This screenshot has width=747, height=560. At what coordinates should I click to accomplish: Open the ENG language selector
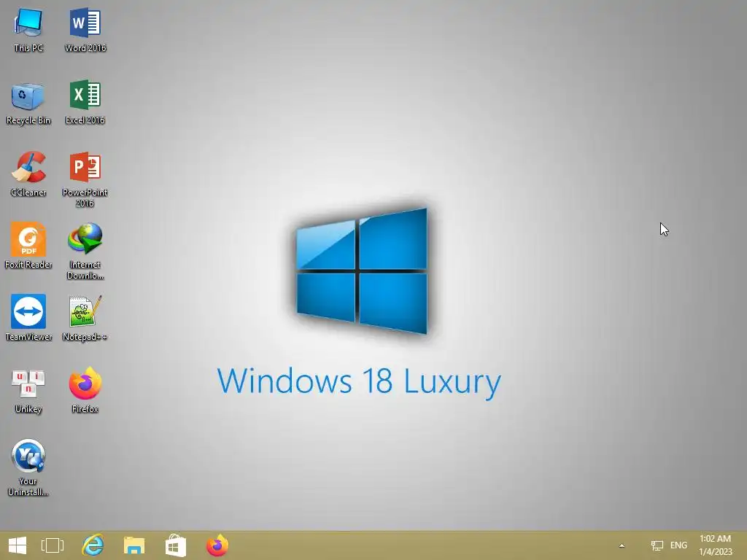click(679, 545)
